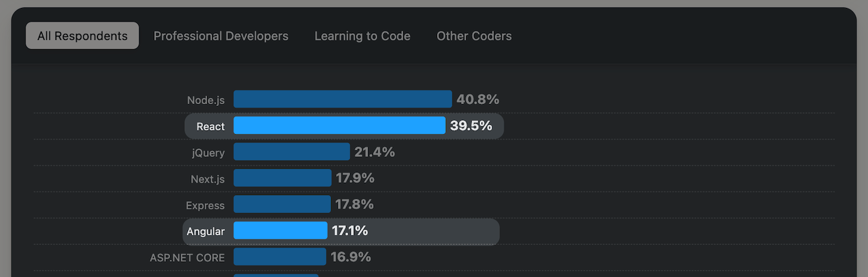Click the jQuery label text
The height and width of the screenshot is (277, 868).
(x=208, y=153)
